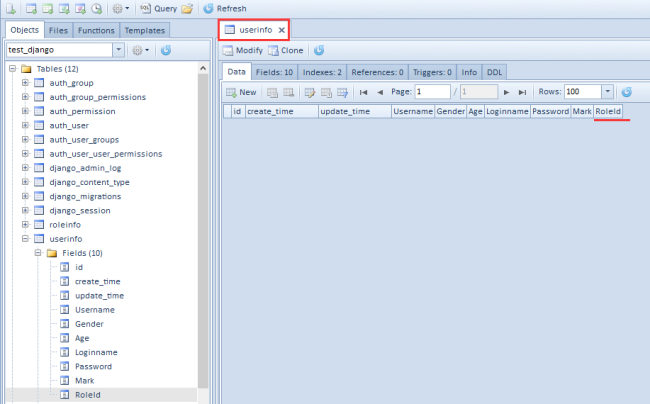Click refresh icon in the data grid toolbar
The image size is (650, 404).
point(626,92)
